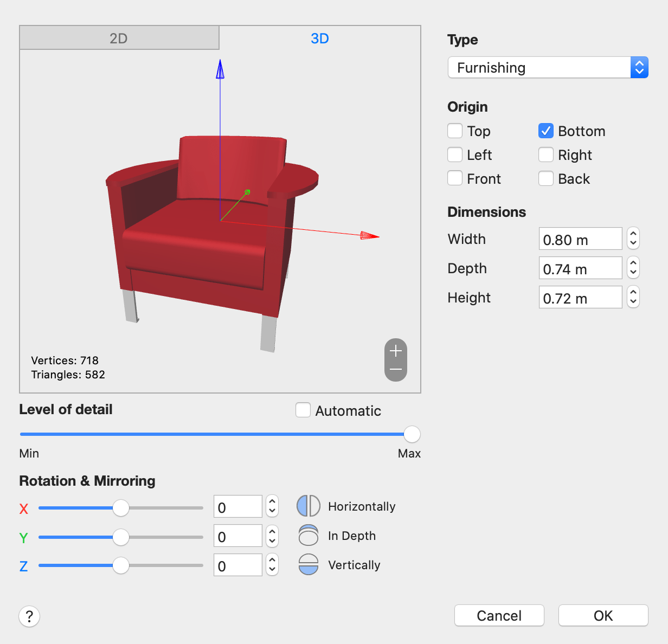Screen dimensions: 668x644
Task: Open the Type dropdown showing Furnishing
Action: click(548, 68)
